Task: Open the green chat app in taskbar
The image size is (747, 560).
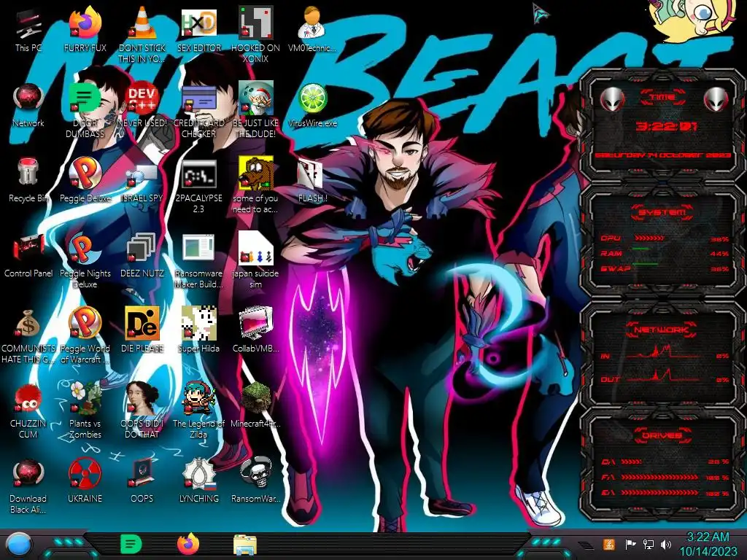Action: [131, 544]
